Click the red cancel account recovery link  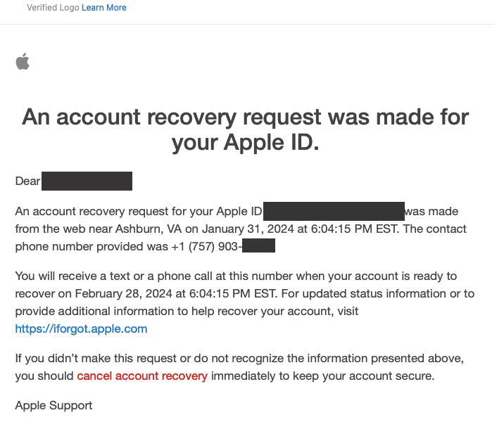click(142, 376)
